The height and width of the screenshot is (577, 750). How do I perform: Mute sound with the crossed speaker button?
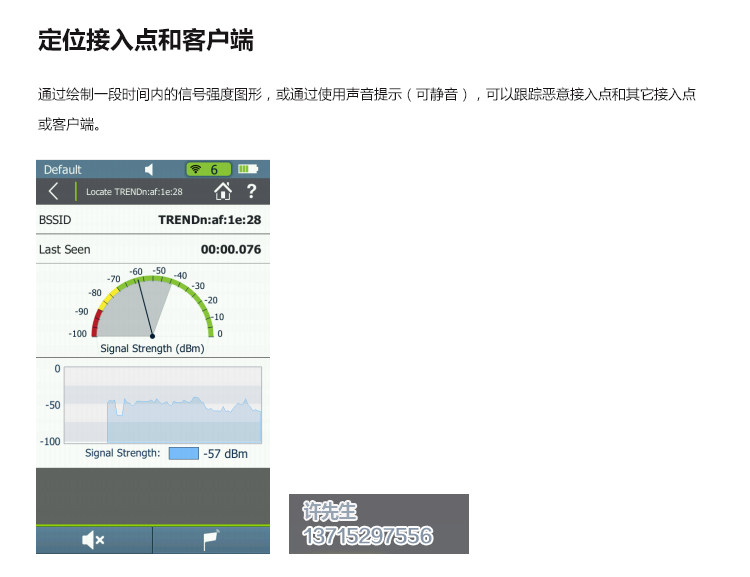[94, 540]
